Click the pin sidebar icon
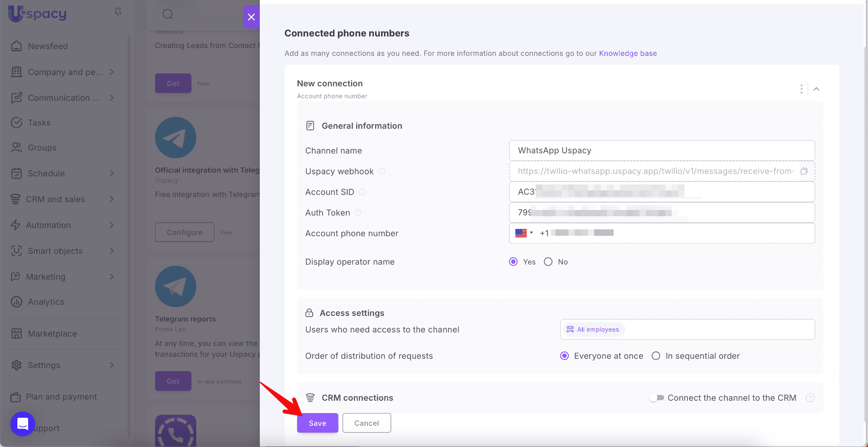The width and height of the screenshot is (868, 447). coord(118,13)
